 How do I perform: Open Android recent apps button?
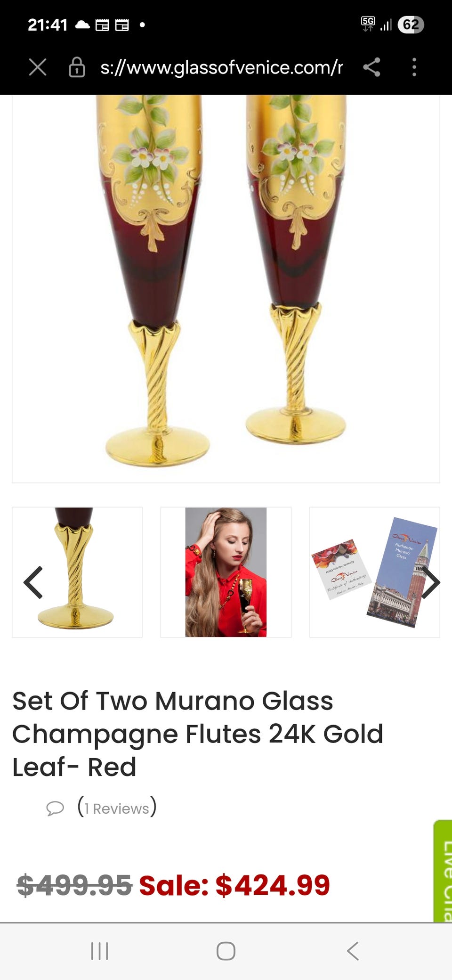click(x=100, y=951)
